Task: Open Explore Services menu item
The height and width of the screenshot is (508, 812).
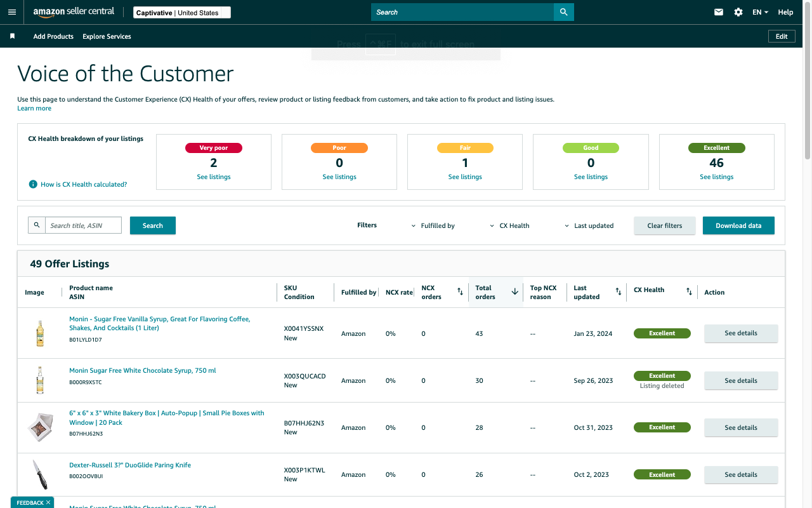Action: (107, 36)
